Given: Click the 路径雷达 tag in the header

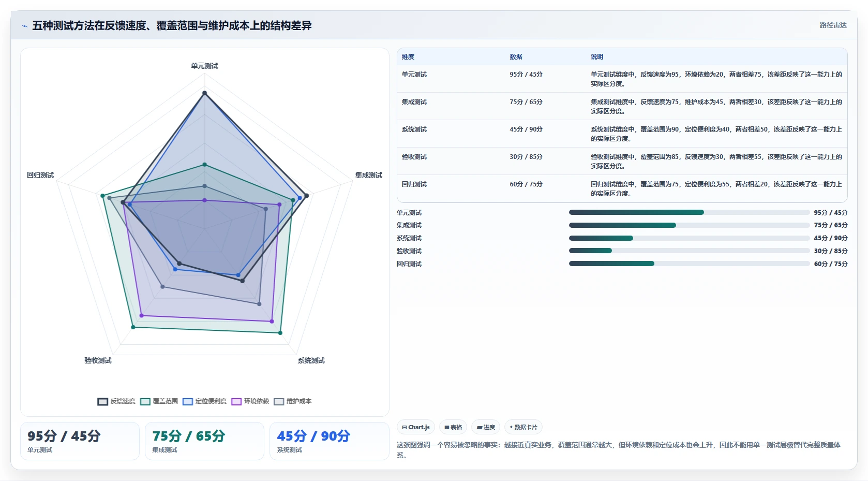Looking at the screenshot, I should (x=833, y=25).
